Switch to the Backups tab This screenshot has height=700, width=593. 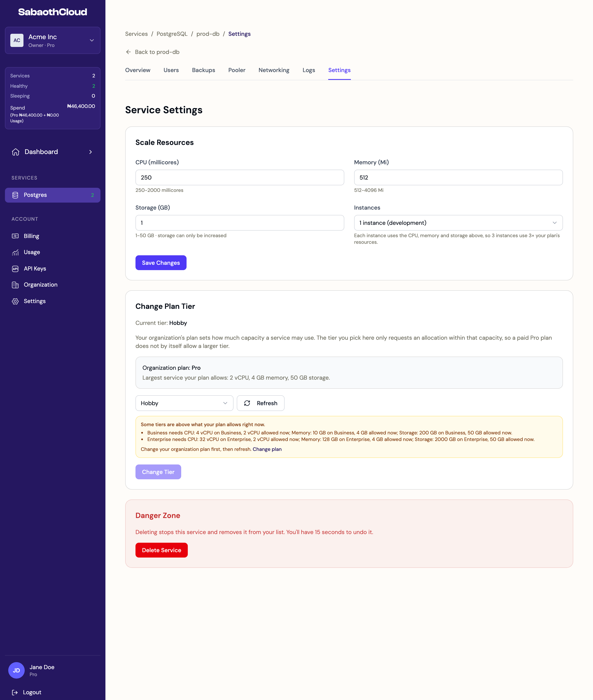click(x=203, y=70)
